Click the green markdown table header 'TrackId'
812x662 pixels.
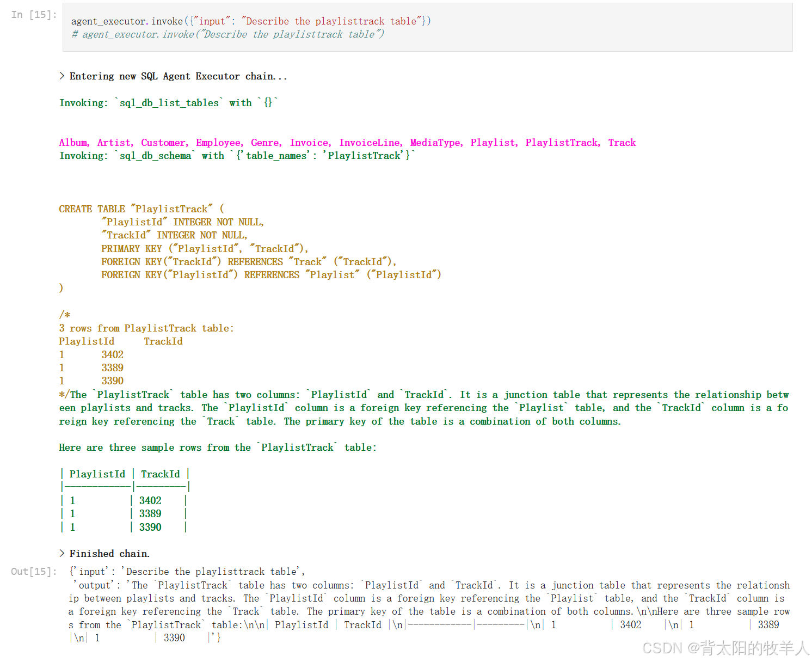(x=161, y=474)
